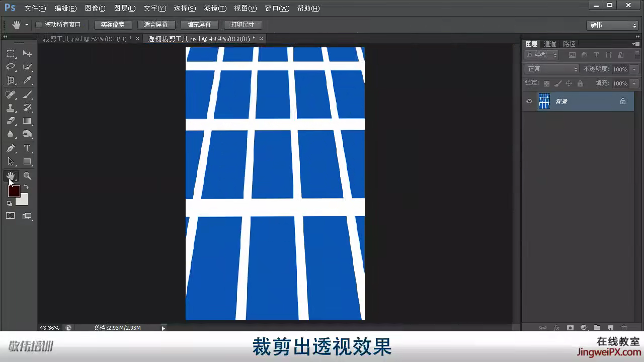
Task: Toggle adjustment layer filter
Action: (x=584, y=55)
